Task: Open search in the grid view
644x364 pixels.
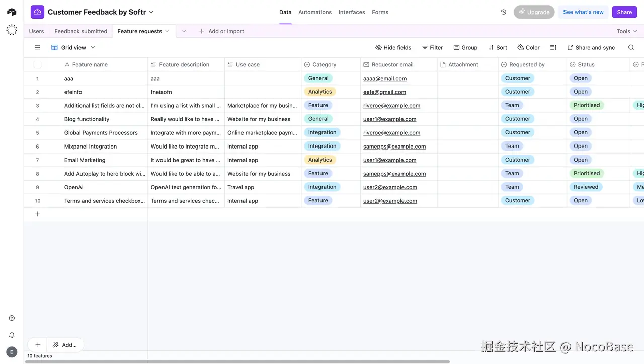Action: click(631, 47)
